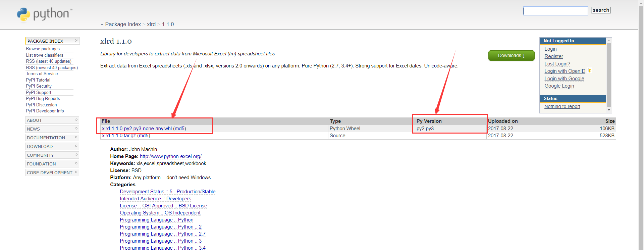Open Package Index breadcrumb link
644x250 pixels.
tap(123, 24)
